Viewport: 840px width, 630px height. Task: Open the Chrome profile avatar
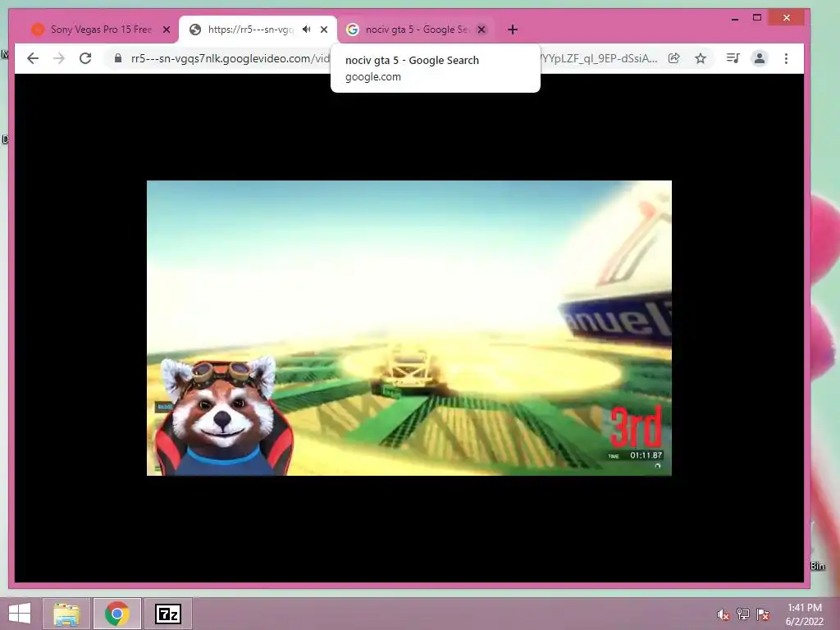click(x=759, y=58)
